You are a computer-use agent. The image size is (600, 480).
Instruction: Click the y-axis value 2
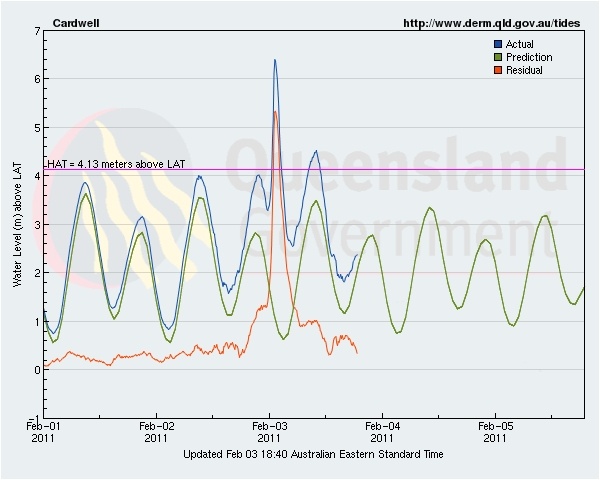pyautogui.click(x=37, y=273)
